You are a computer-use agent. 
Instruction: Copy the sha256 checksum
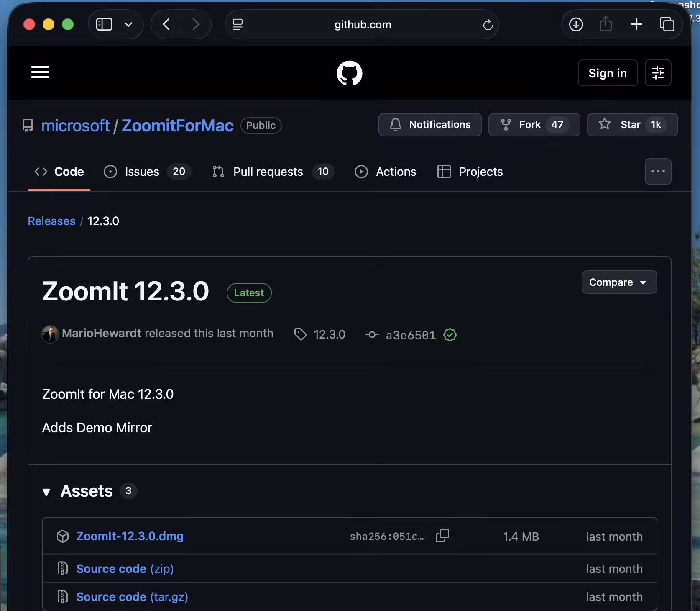coord(442,536)
